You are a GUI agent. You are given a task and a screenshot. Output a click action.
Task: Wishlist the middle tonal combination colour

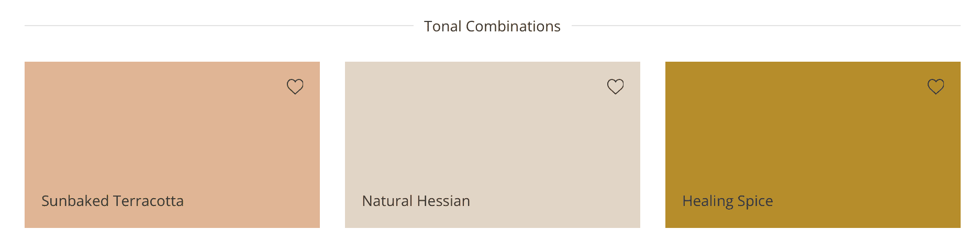[616, 86]
